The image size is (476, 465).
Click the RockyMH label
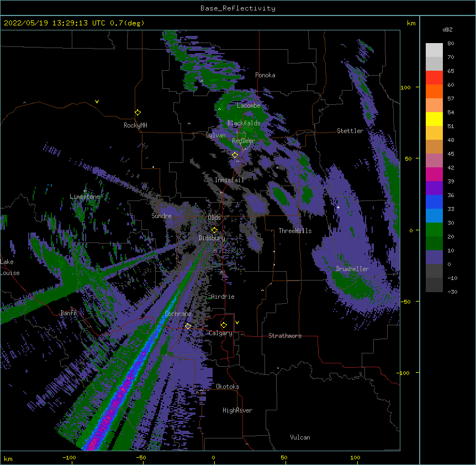click(135, 125)
